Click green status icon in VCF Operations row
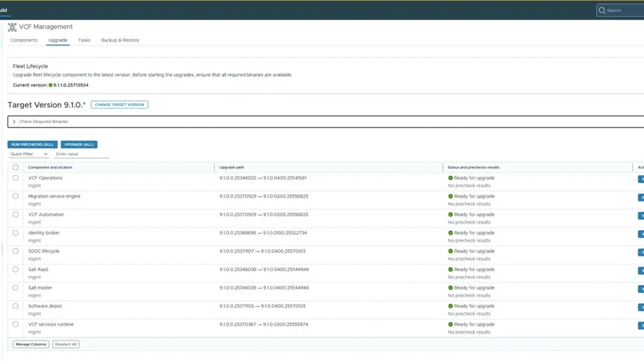 [x=450, y=178]
